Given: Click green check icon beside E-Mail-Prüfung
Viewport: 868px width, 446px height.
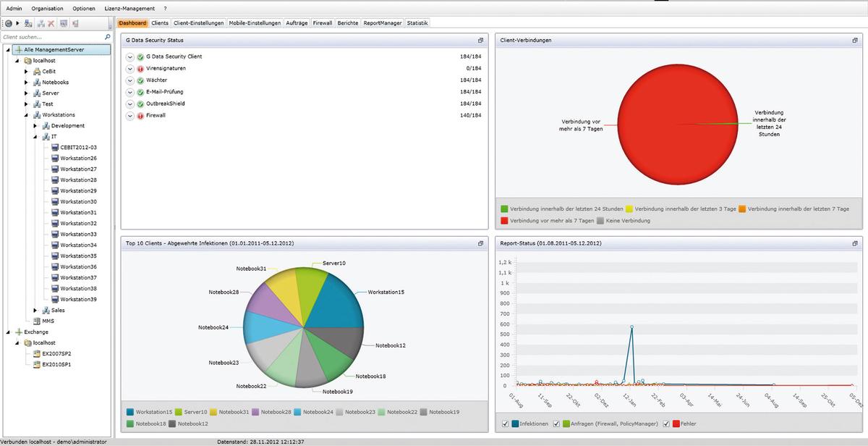Looking at the screenshot, I should point(140,92).
